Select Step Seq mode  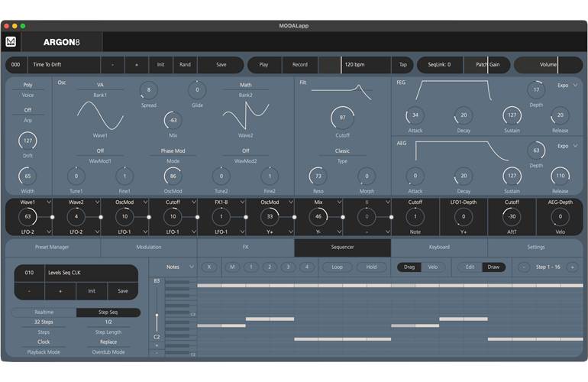point(108,312)
